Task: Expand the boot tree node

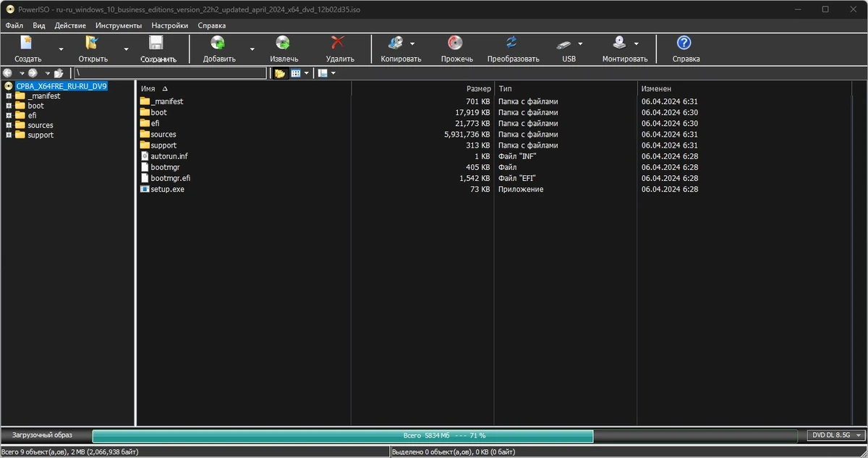Action: pyautogui.click(x=9, y=106)
